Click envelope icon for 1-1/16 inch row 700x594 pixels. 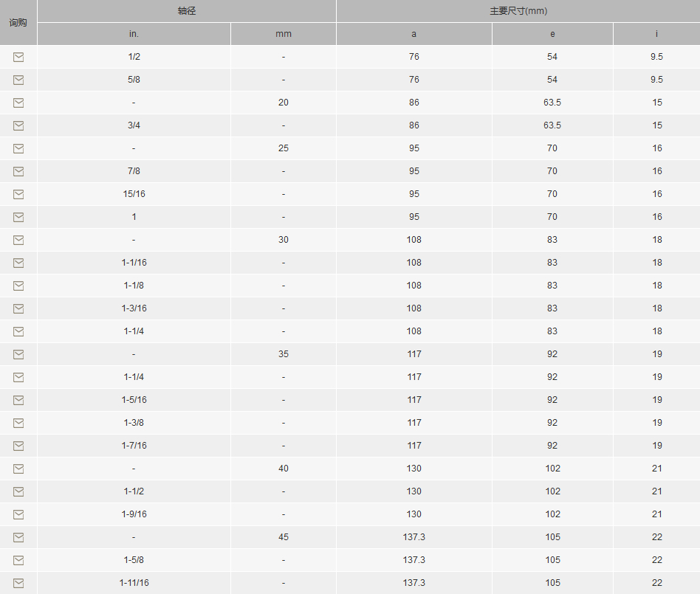[18, 263]
